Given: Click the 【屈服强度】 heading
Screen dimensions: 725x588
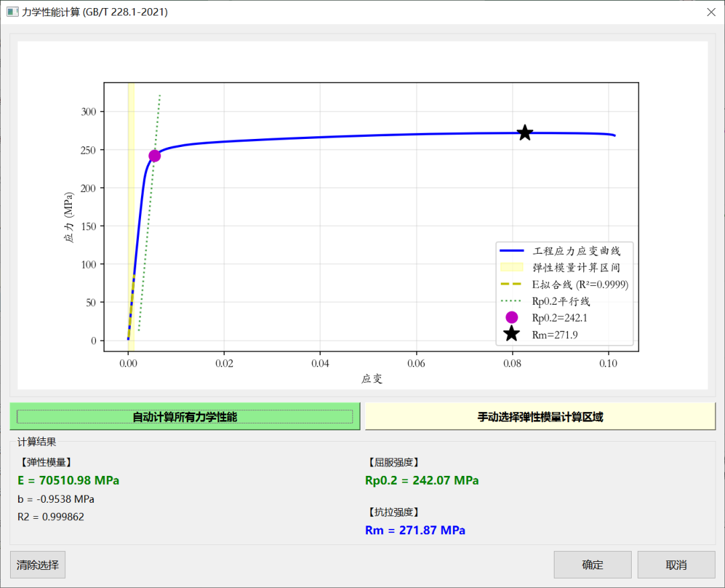Looking at the screenshot, I should (393, 462).
